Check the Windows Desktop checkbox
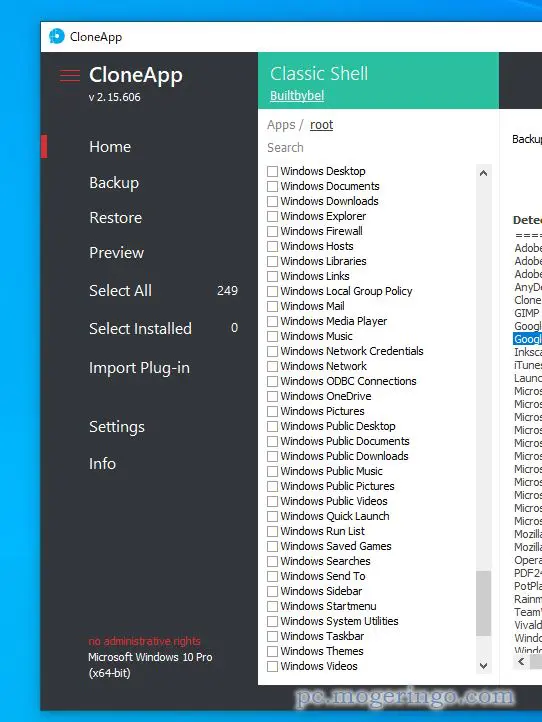The image size is (542, 722). (273, 171)
